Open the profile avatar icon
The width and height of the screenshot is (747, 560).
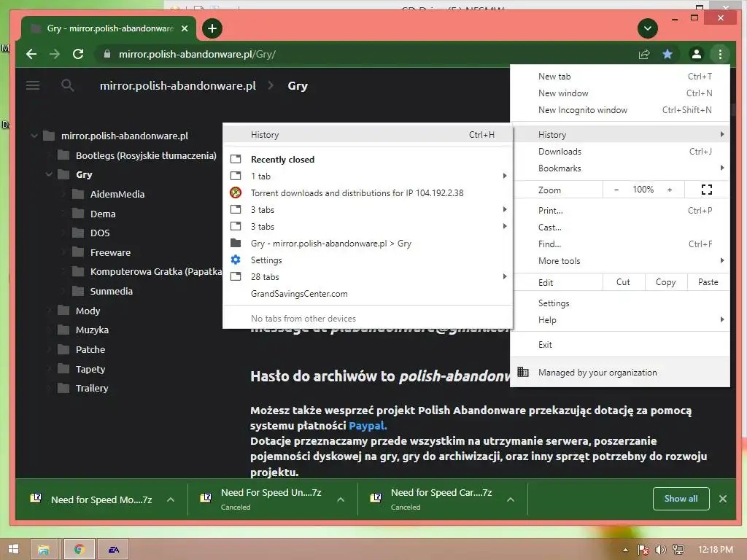point(697,54)
